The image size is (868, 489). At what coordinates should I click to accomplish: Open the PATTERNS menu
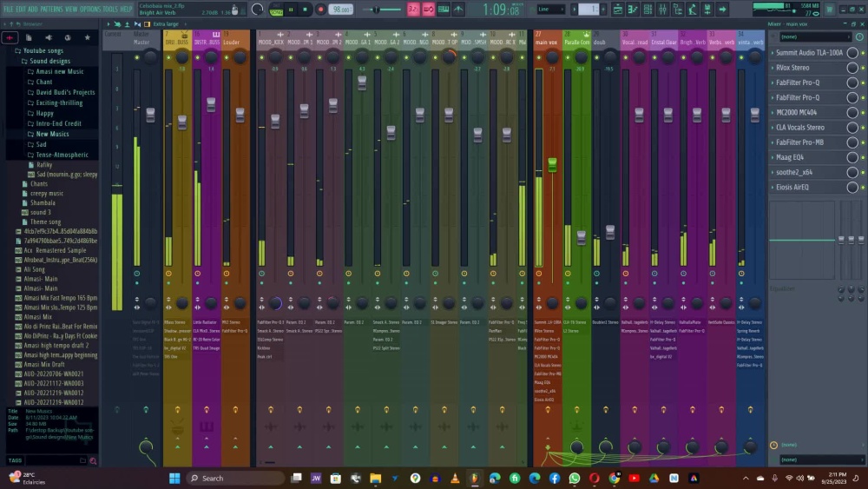[51, 9]
